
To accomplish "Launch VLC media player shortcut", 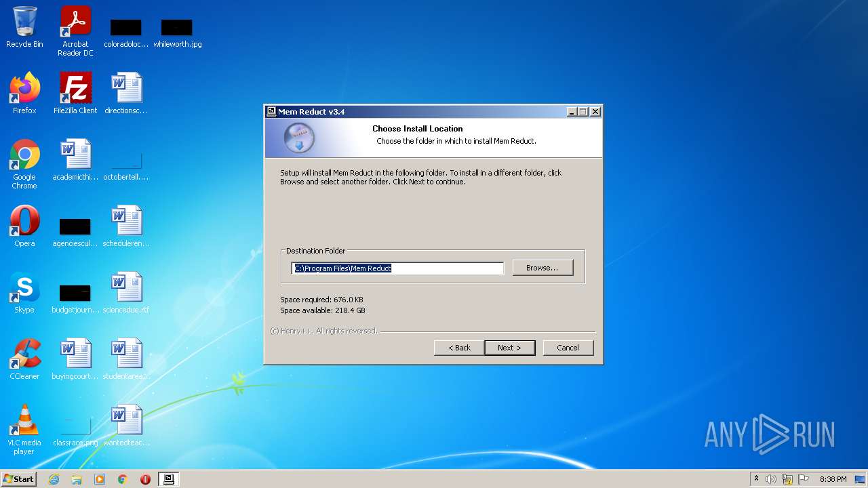I will tap(24, 430).
